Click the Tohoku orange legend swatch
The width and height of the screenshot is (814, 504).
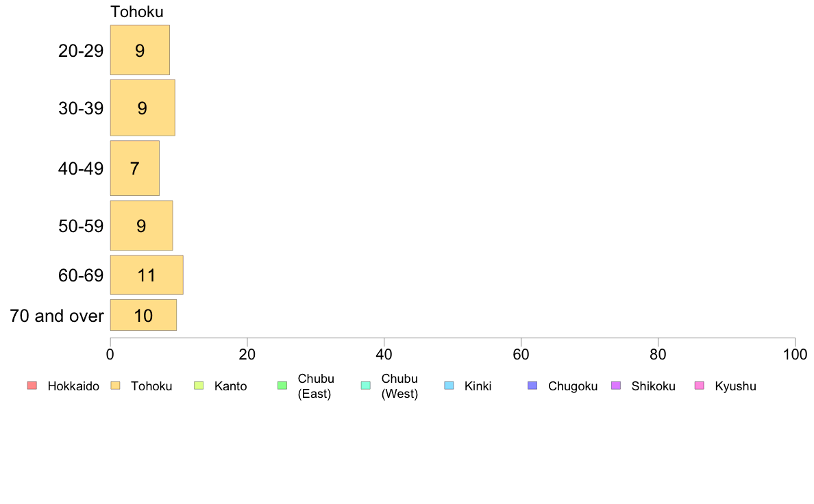(115, 386)
